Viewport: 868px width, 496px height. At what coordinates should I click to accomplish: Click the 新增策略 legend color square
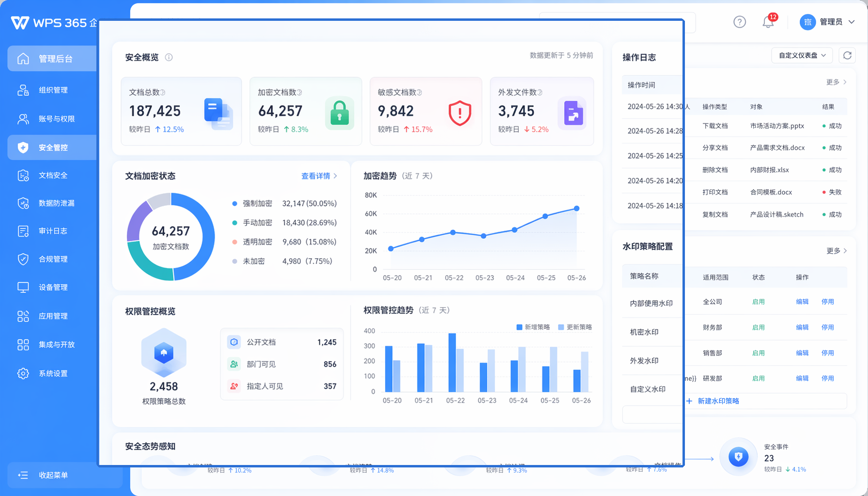[519, 327]
